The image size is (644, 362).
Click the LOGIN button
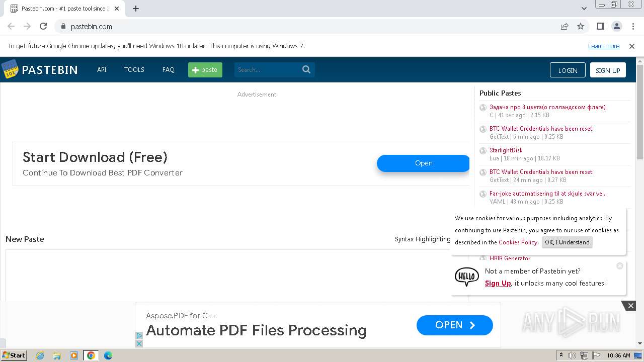[x=568, y=70]
